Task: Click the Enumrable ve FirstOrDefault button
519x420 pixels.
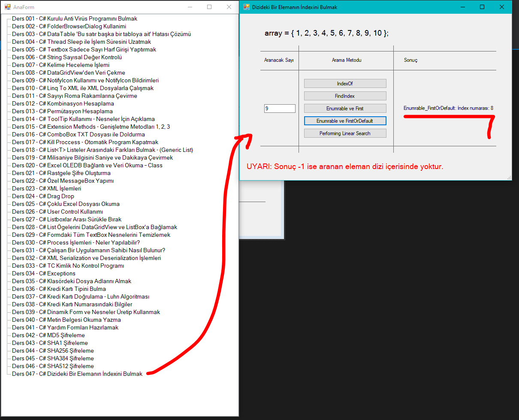Action: click(345, 121)
